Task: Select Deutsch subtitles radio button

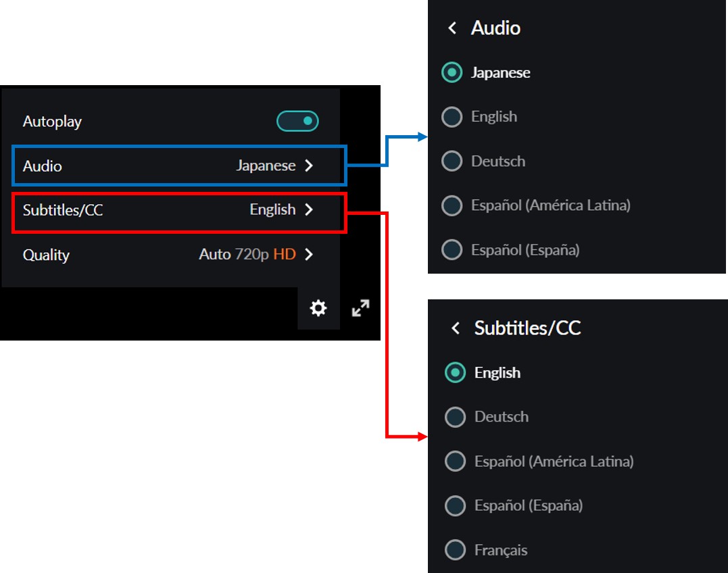Action: (456, 417)
